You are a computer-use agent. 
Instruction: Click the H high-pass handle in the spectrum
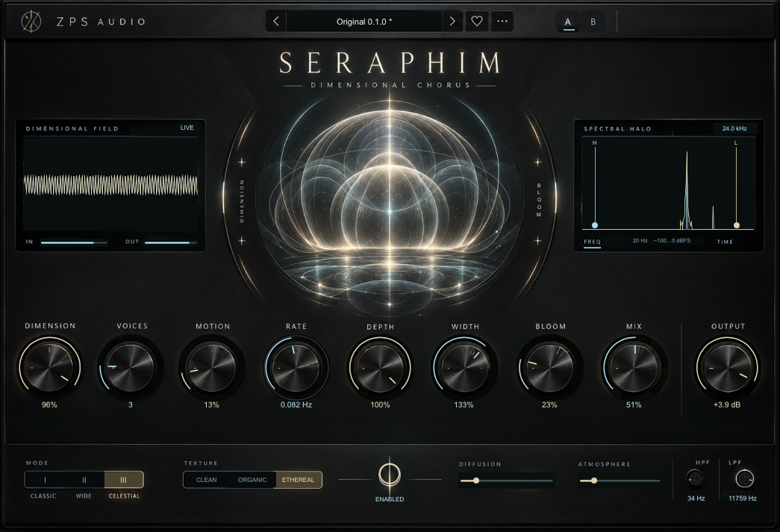tap(594, 225)
